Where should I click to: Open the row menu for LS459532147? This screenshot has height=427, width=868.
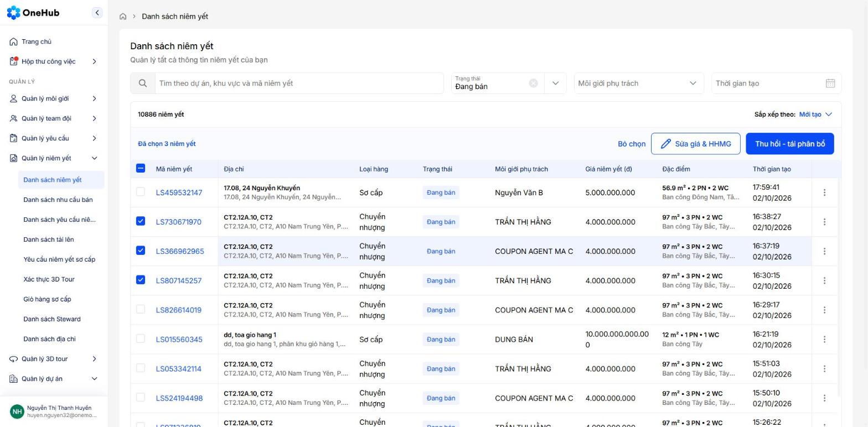click(x=824, y=192)
